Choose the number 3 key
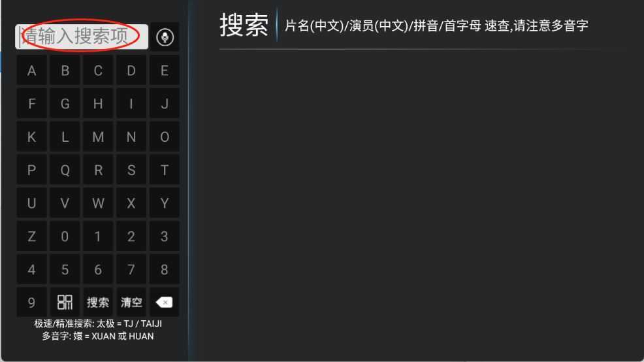This screenshot has width=644, height=362. [x=165, y=237]
